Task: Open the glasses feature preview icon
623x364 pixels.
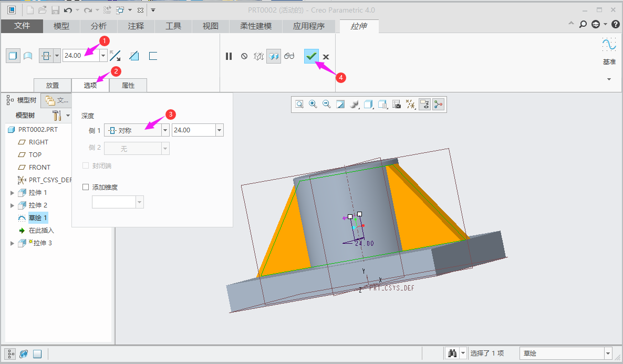Action: pyautogui.click(x=289, y=56)
